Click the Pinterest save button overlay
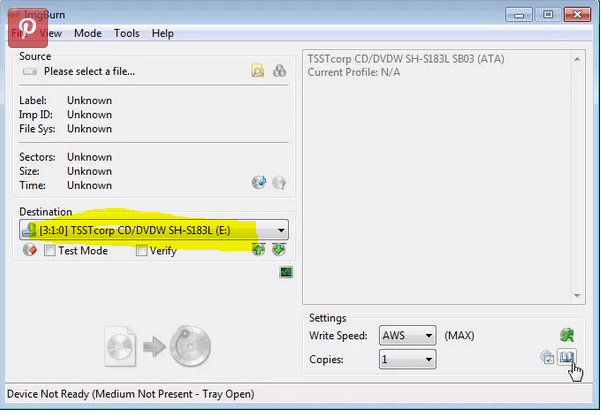Screen dimensions: 601x415 pos(28,28)
